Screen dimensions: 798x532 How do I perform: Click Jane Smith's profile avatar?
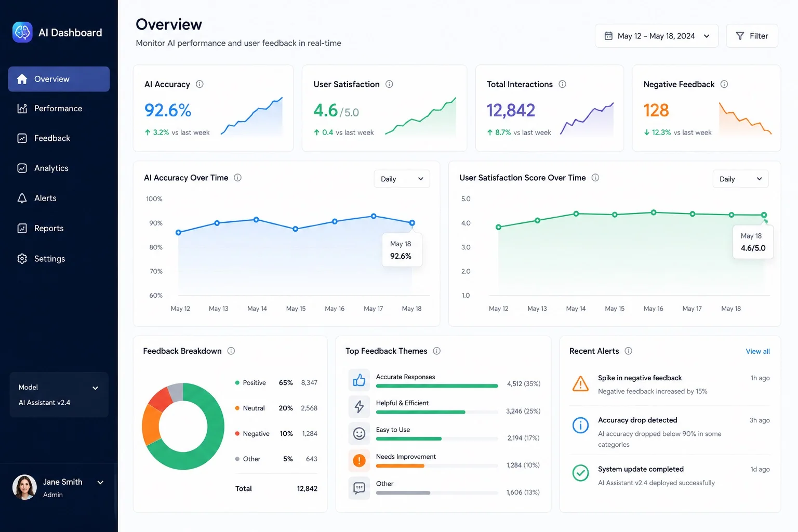pyautogui.click(x=24, y=487)
